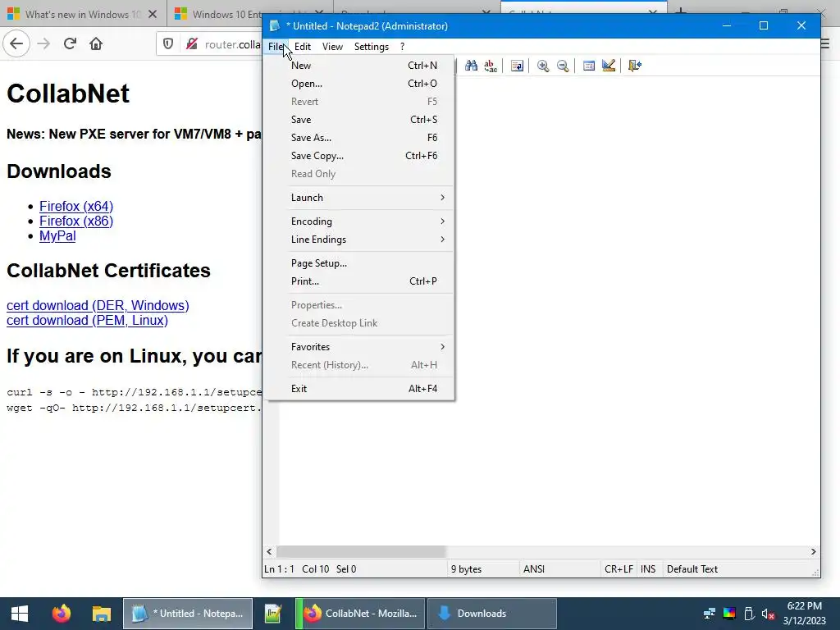Click the Untitled - Notepad2 taskbar button

pyautogui.click(x=188, y=614)
